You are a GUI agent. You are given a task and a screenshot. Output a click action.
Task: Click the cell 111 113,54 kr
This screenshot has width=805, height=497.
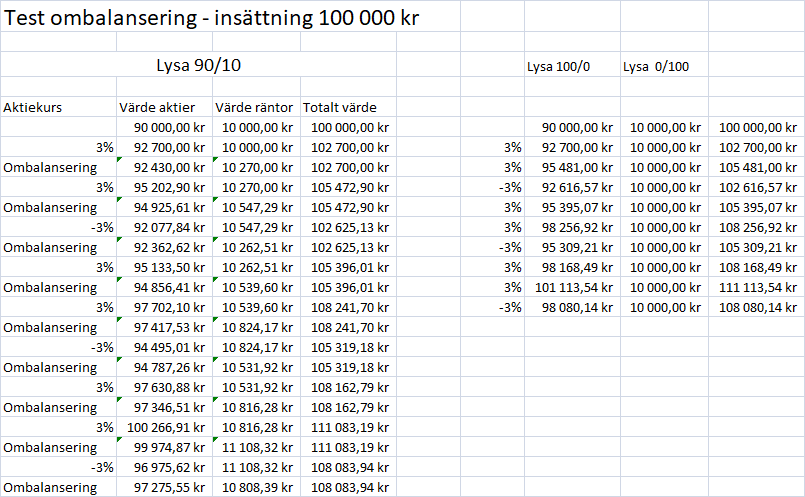[x=758, y=288]
